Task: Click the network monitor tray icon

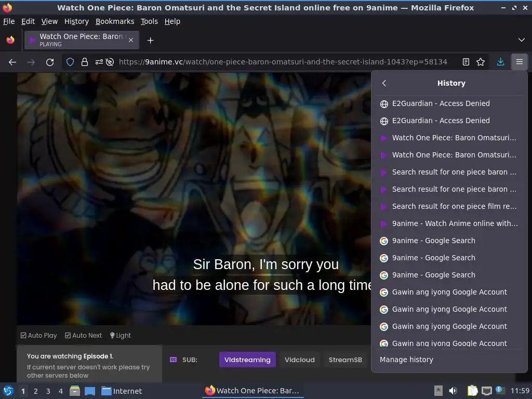Action: [487, 391]
